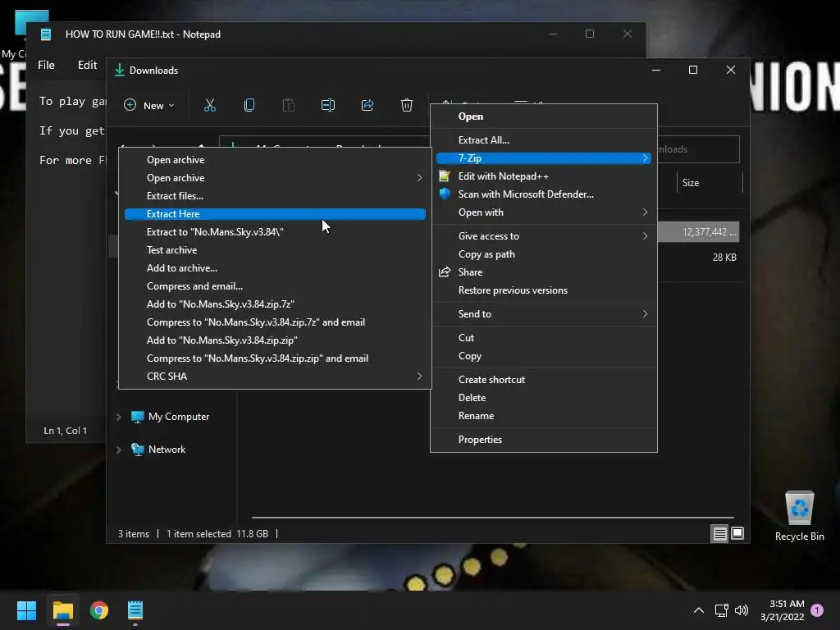Click the Copy icon in Downloads toolbar
Screen dimensions: 840x630
click(x=249, y=105)
